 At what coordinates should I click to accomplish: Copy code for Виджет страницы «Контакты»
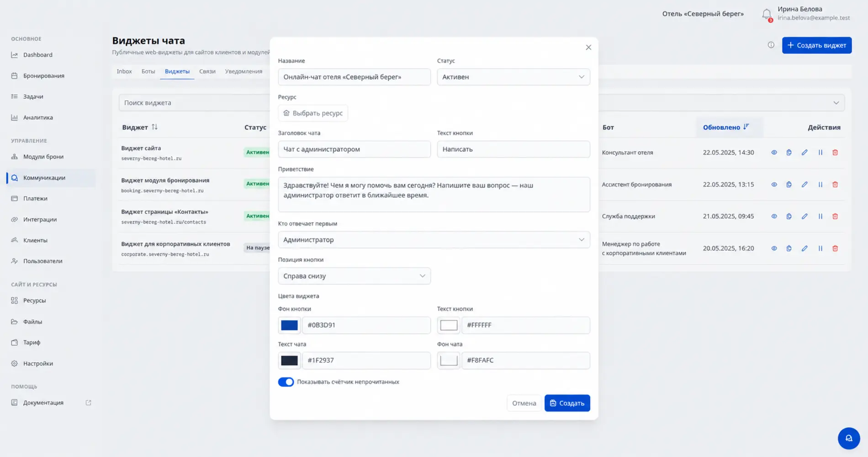(789, 216)
